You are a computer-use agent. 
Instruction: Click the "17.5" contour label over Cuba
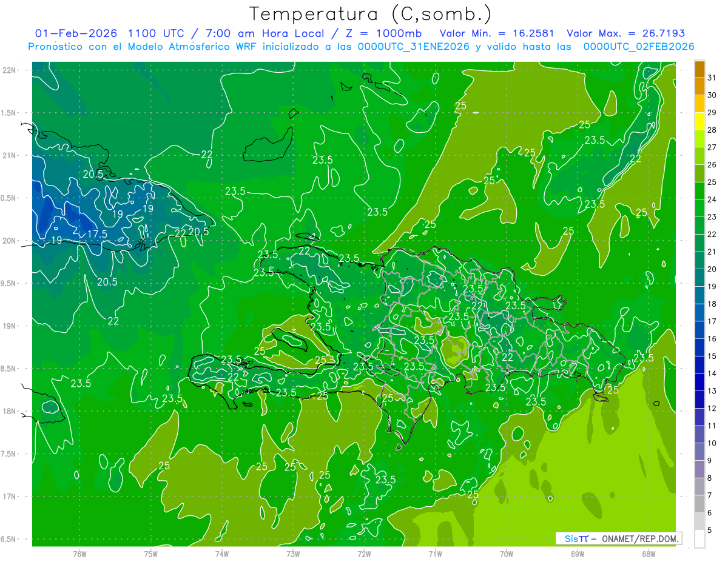click(x=97, y=233)
